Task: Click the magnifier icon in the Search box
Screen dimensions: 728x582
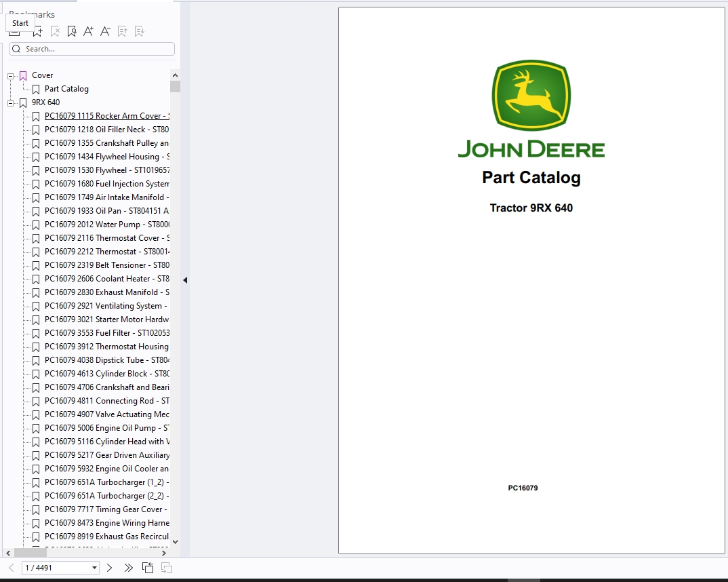Action: pyautogui.click(x=16, y=49)
